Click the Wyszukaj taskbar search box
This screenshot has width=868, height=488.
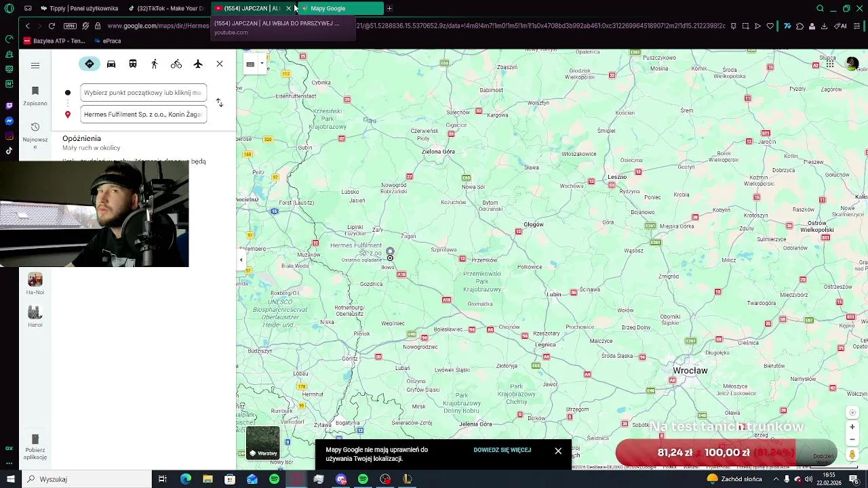point(85,479)
